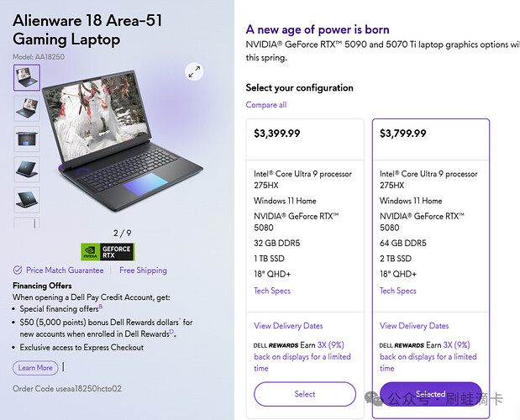Select the third laptop thumbnail image
This screenshot has width=520, height=420.
[26, 138]
